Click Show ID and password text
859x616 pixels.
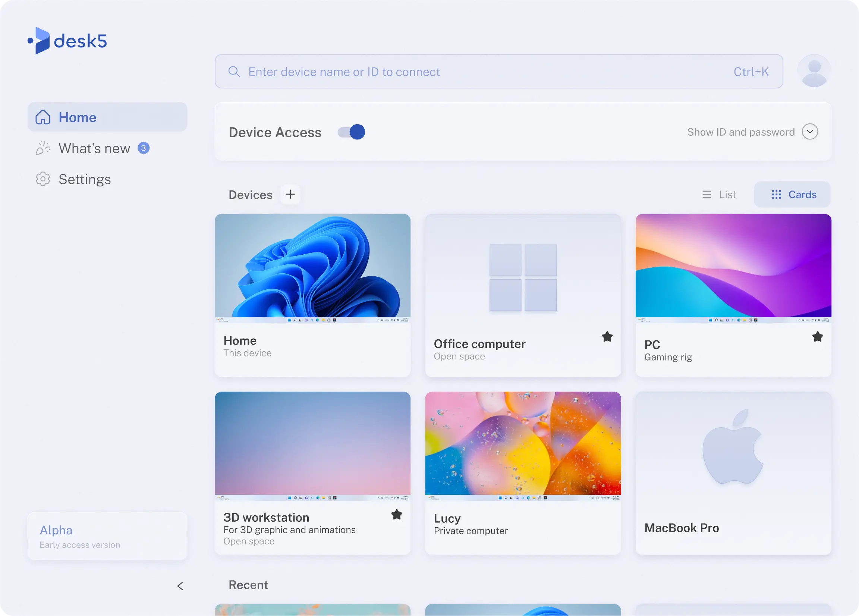pyautogui.click(x=741, y=132)
